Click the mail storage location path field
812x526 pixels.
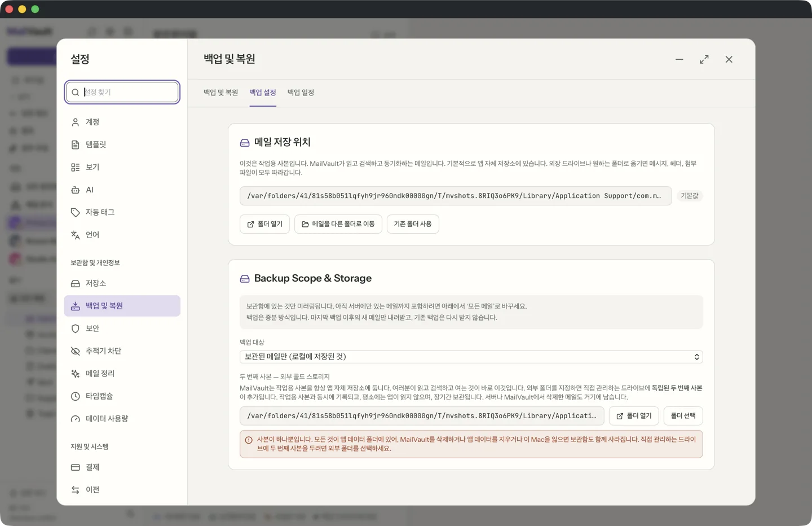pos(456,196)
